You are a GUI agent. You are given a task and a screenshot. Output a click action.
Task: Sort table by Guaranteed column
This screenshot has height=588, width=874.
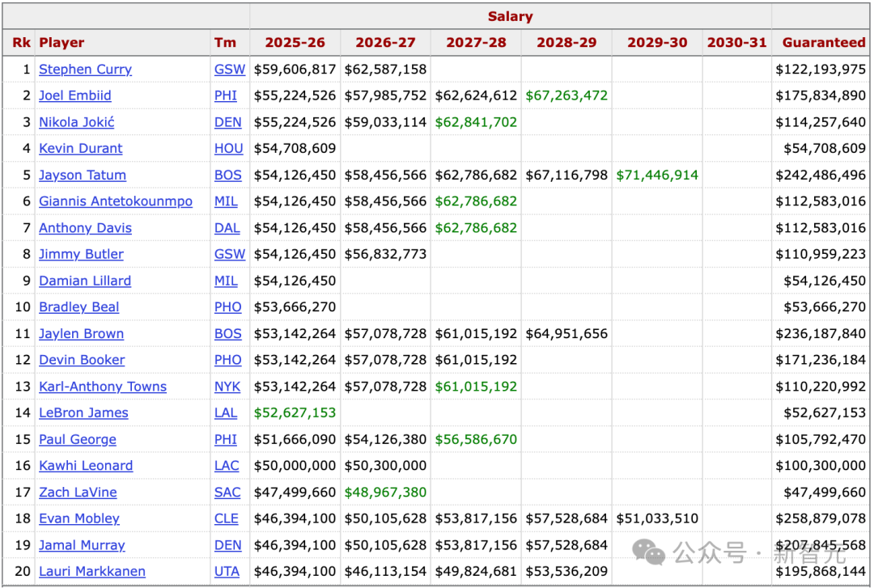click(824, 42)
